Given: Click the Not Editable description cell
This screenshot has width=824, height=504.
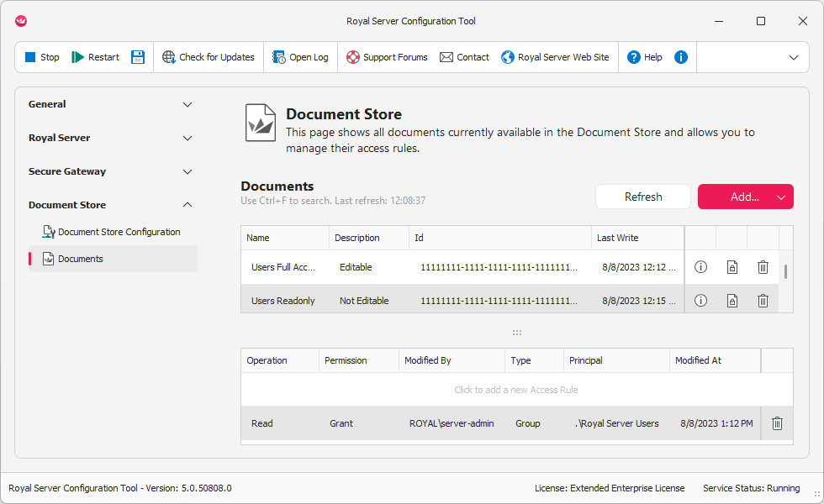Looking at the screenshot, I should 364,301.
